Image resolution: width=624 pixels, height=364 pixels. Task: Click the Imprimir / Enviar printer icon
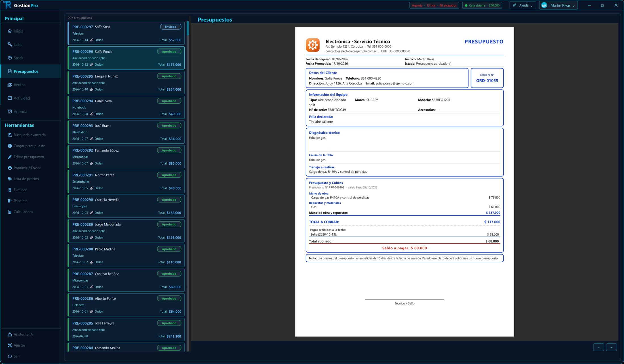pos(10,168)
